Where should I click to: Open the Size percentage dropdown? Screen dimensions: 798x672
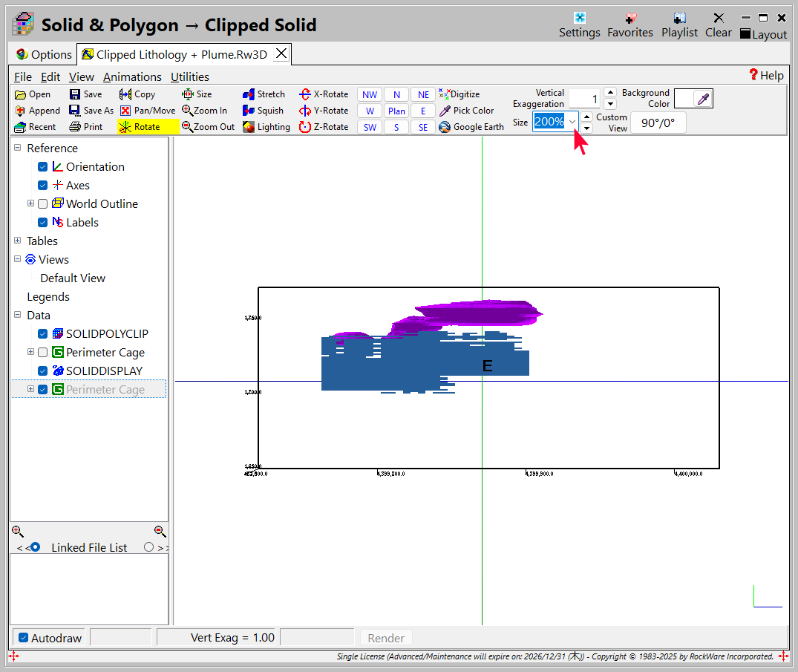572,122
